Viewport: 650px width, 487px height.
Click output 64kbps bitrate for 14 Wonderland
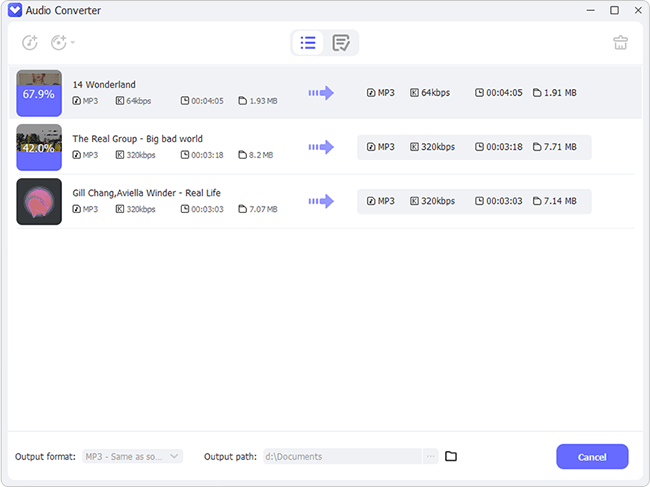tap(430, 93)
